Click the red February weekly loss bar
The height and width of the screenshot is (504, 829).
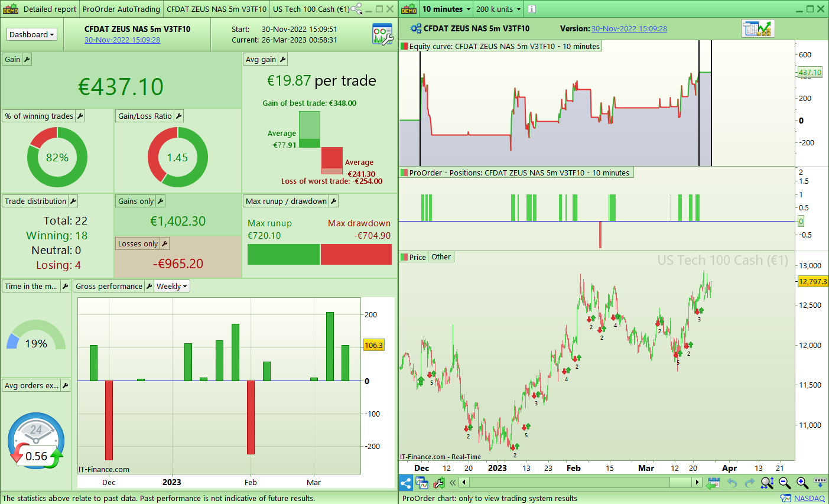click(x=251, y=417)
